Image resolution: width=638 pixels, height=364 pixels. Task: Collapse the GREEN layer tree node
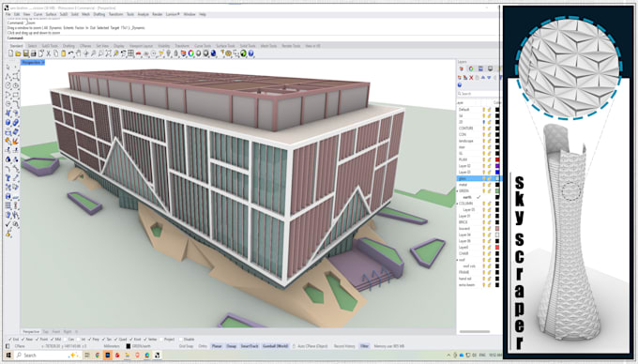457,190
